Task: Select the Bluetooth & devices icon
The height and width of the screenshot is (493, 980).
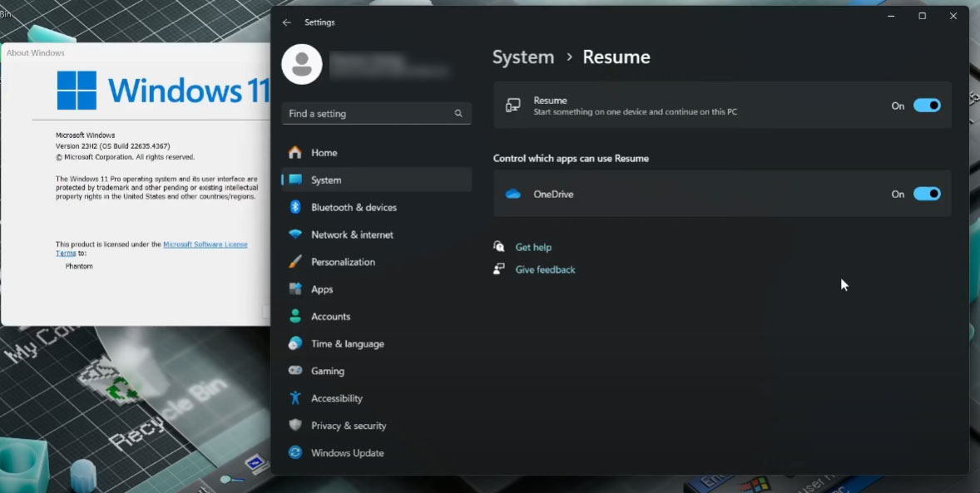Action: coord(296,207)
